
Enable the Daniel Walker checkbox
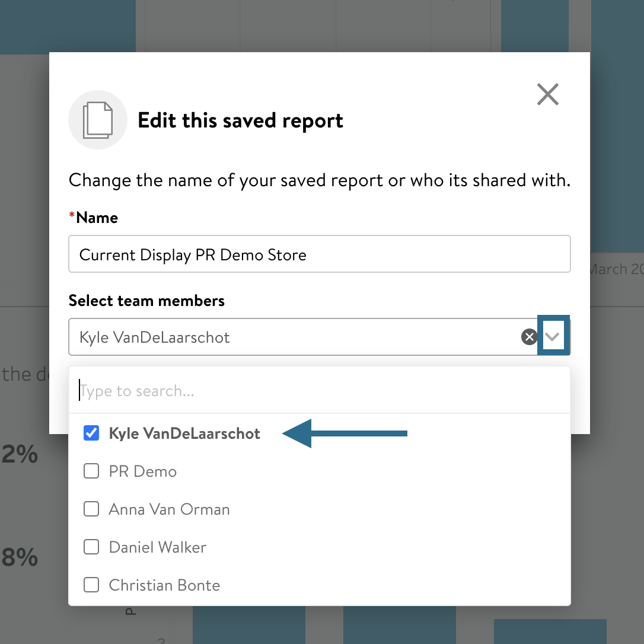tap(91, 547)
